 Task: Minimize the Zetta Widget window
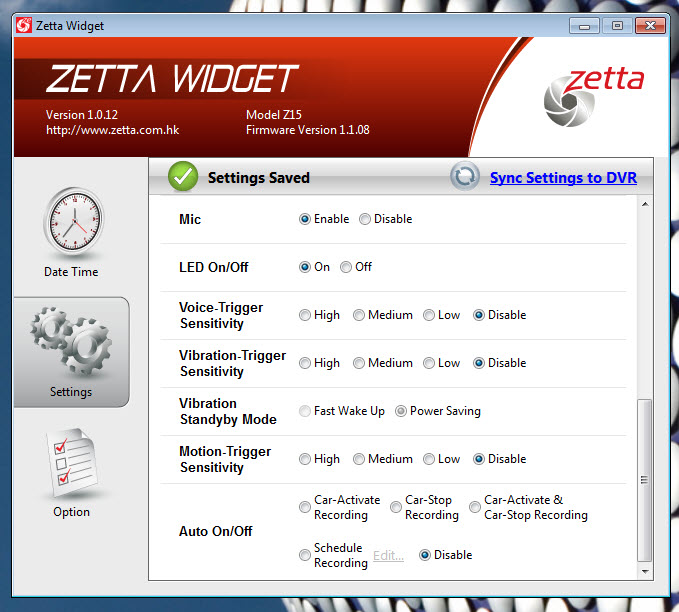click(x=584, y=26)
